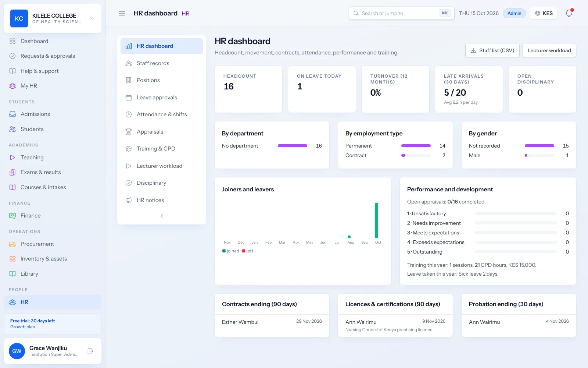
Task: Go to Requests & approvals
Action: click(x=53, y=56)
